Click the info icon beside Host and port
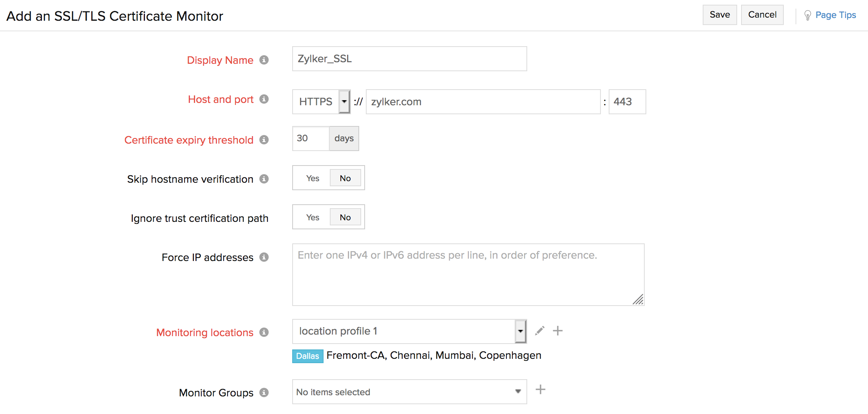The width and height of the screenshot is (868, 414). pos(264,99)
